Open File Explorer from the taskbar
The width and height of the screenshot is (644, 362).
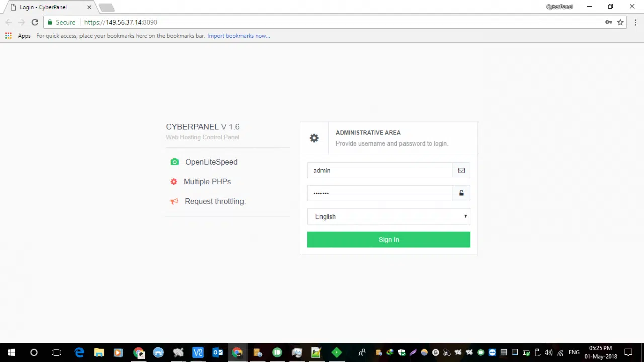coord(99,353)
